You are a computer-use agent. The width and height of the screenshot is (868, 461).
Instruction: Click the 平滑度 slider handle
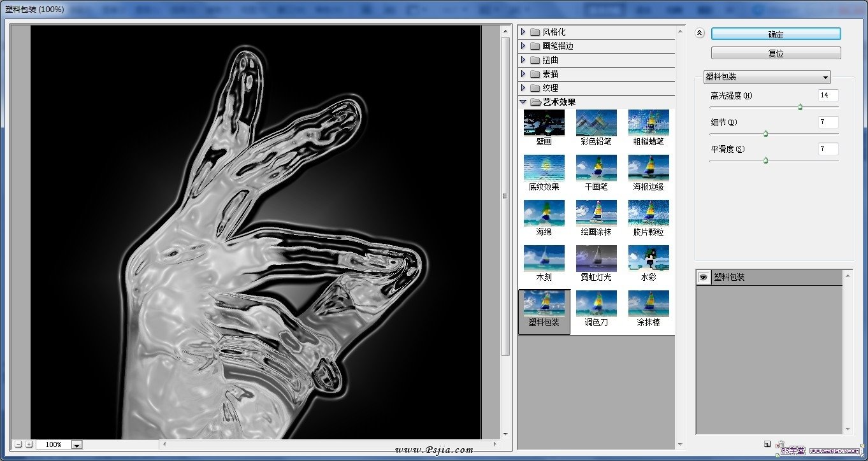click(765, 160)
